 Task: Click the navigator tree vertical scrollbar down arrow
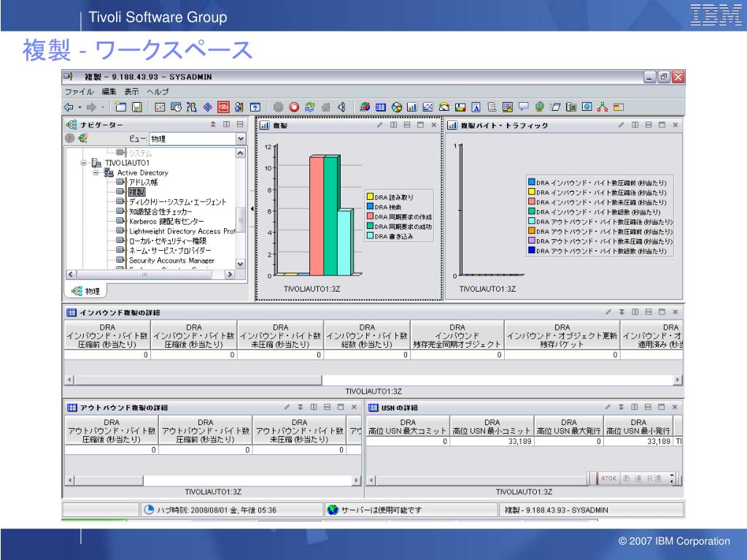tap(241, 264)
